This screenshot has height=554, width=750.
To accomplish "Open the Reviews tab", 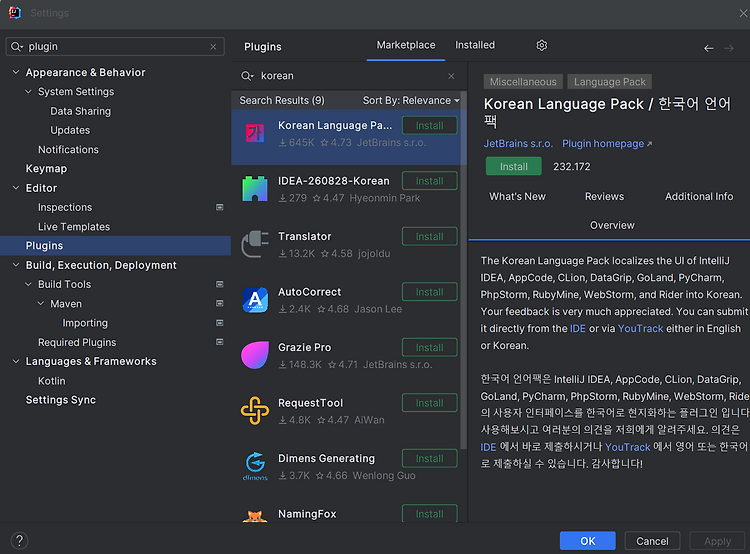I will click(x=604, y=197).
